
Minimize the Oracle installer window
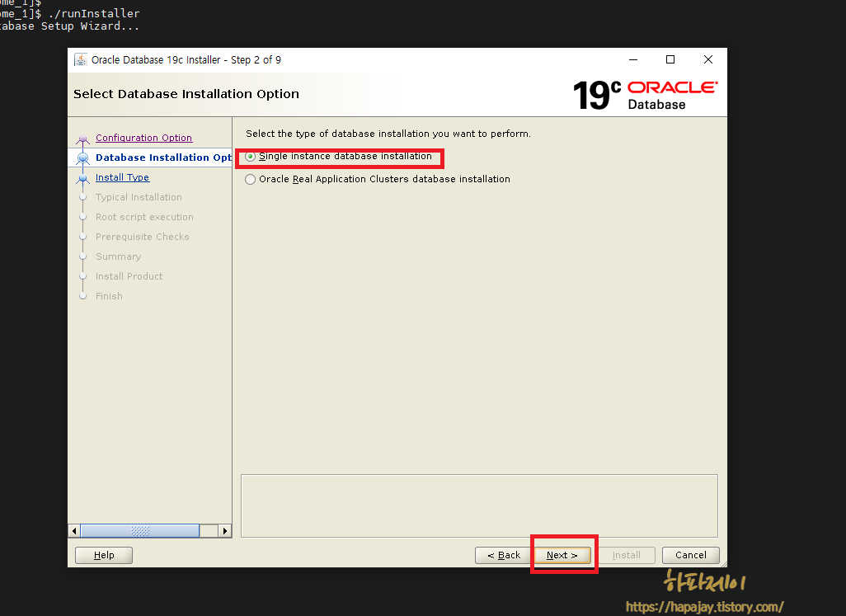coord(633,59)
